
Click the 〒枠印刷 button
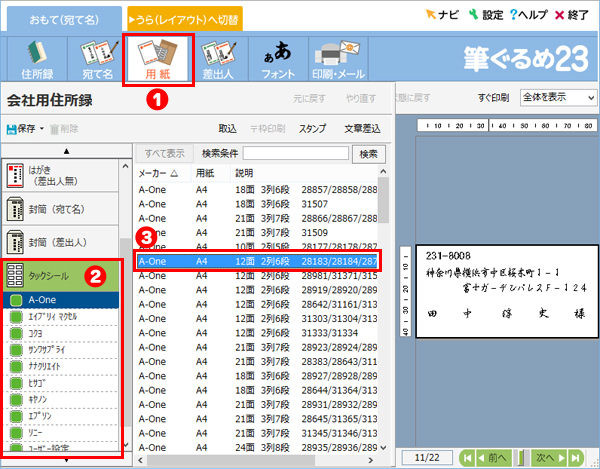coord(267,129)
